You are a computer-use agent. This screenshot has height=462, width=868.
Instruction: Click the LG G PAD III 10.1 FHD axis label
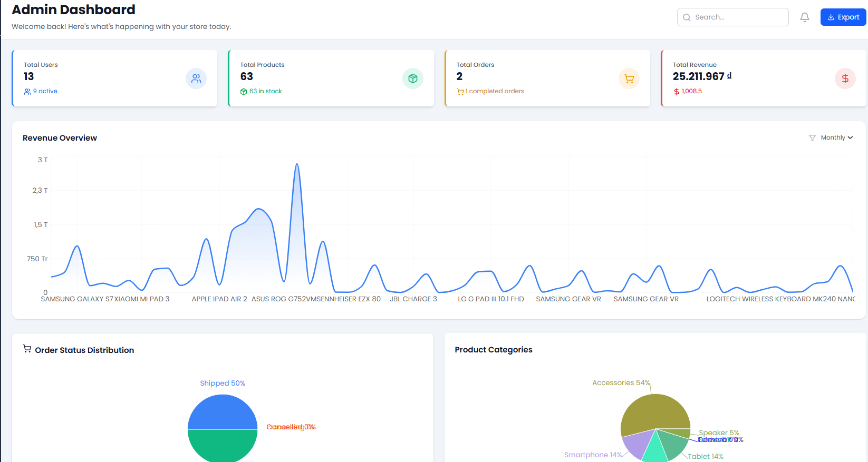click(x=491, y=299)
